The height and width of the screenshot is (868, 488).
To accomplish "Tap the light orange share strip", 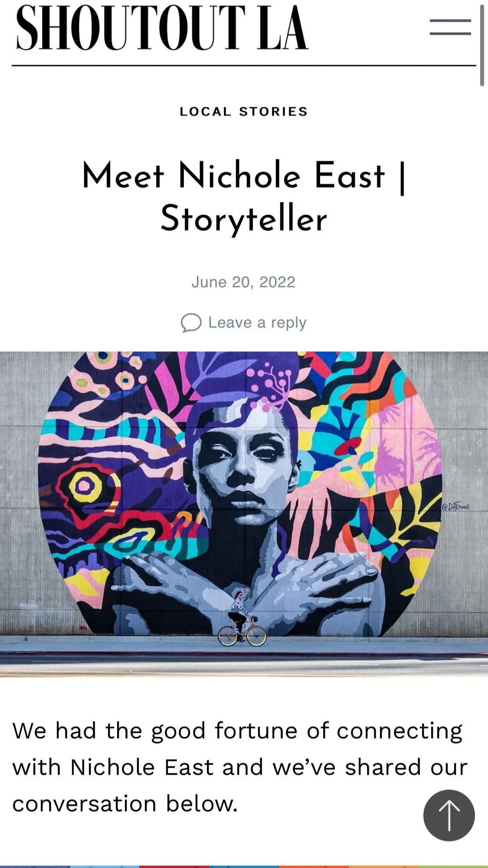I will (x=383, y=866).
